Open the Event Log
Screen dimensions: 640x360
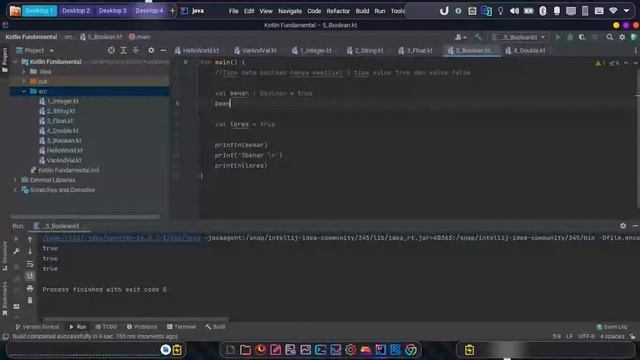point(612,327)
